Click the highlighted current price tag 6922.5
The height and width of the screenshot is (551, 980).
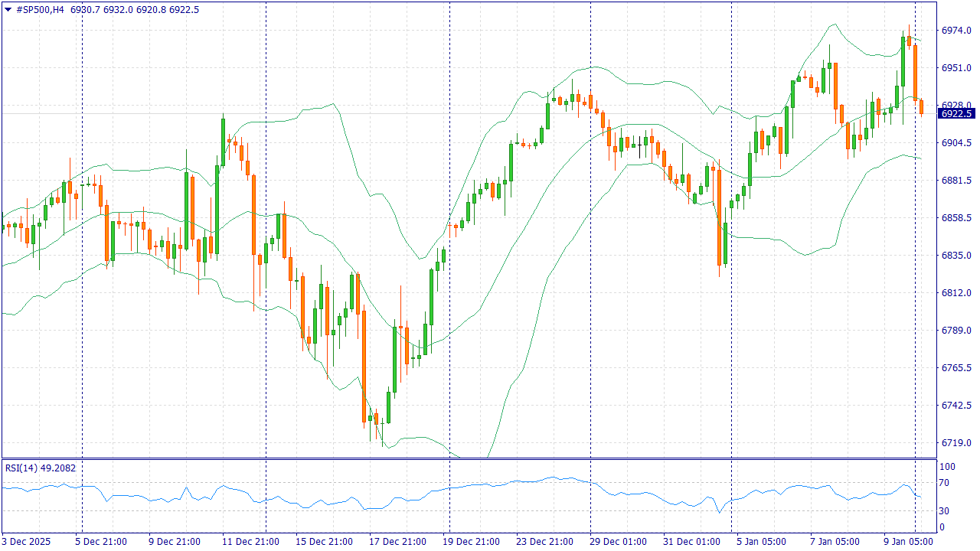[956, 113]
